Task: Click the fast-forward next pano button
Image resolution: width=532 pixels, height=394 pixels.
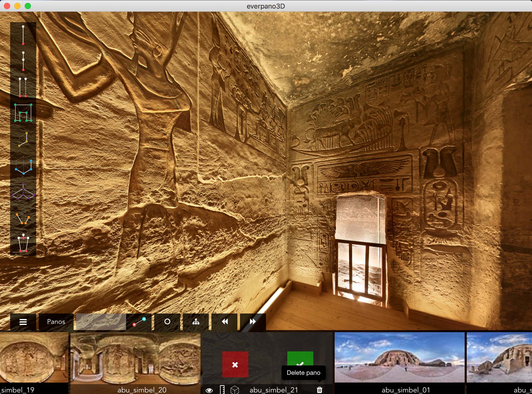Action: (x=252, y=322)
